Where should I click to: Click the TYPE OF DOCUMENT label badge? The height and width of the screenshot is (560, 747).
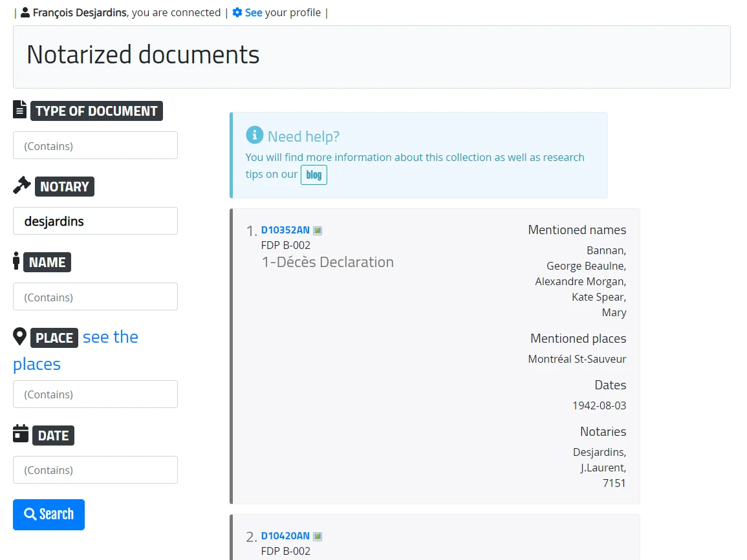tap(97, 111)
